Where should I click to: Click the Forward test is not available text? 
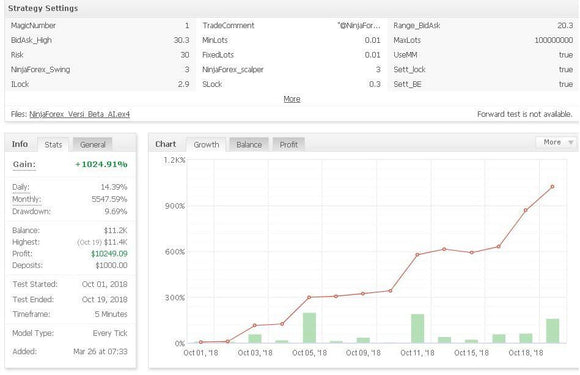coord(525,114)
